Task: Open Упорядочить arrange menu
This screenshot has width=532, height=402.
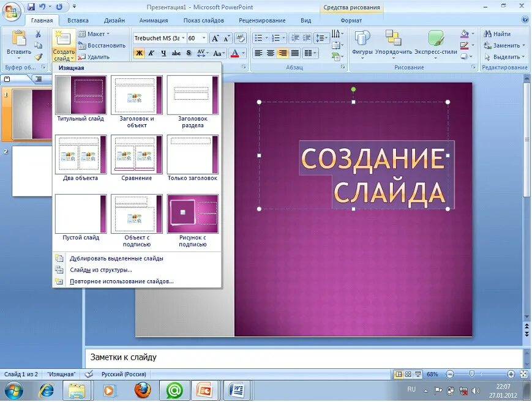Action: 394,45
